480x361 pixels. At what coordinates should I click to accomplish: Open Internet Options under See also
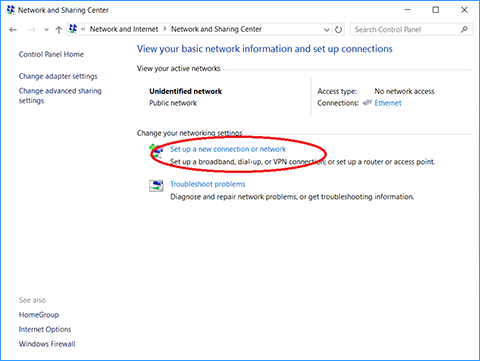point(45,329)
